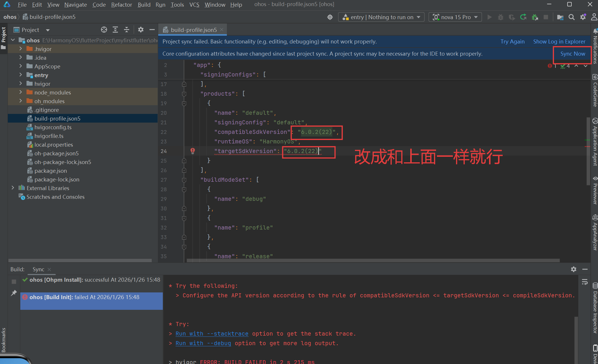
Task: Click the Select Opened File target icon
Action: pyautogui.click(x=104, y=30)
